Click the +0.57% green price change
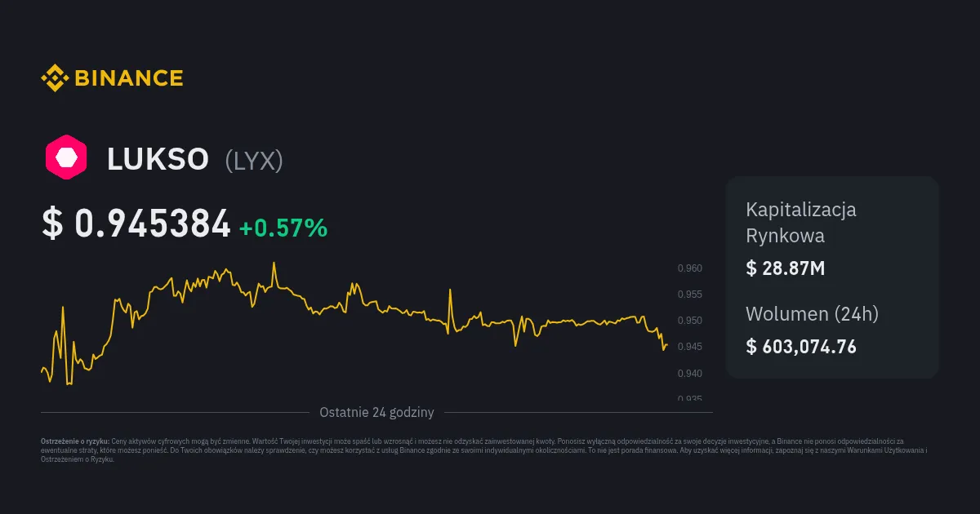 [283, 228]
